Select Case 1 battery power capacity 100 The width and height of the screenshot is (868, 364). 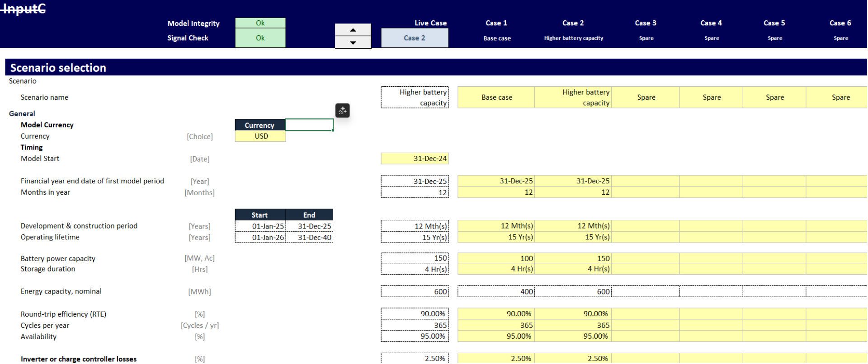click(496, 258)
